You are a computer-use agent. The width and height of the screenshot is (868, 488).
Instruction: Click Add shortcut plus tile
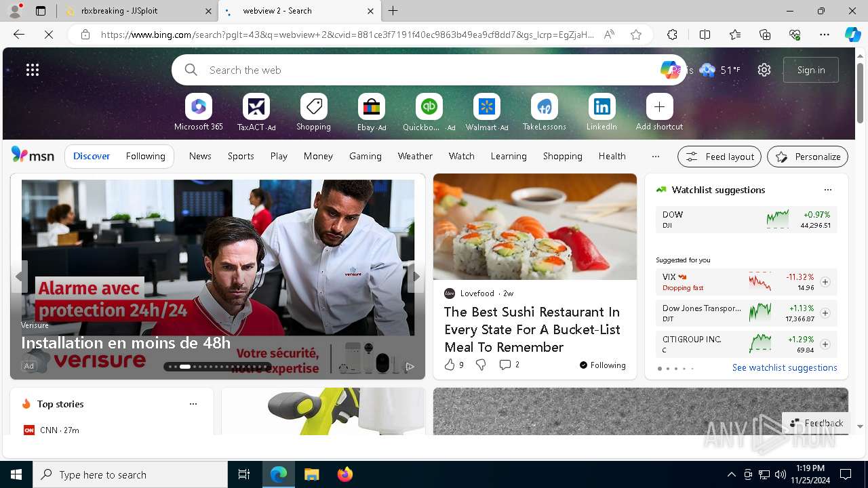pos(659,113)
